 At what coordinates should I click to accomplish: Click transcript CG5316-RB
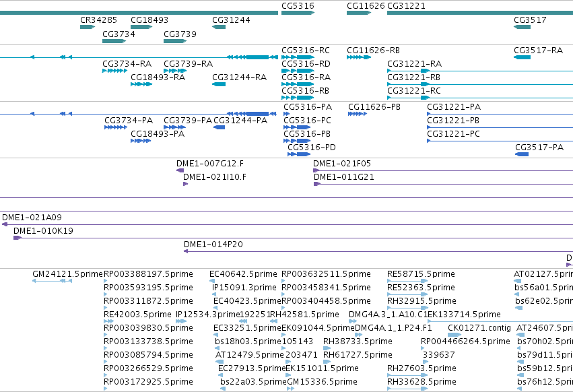(298, 98)
